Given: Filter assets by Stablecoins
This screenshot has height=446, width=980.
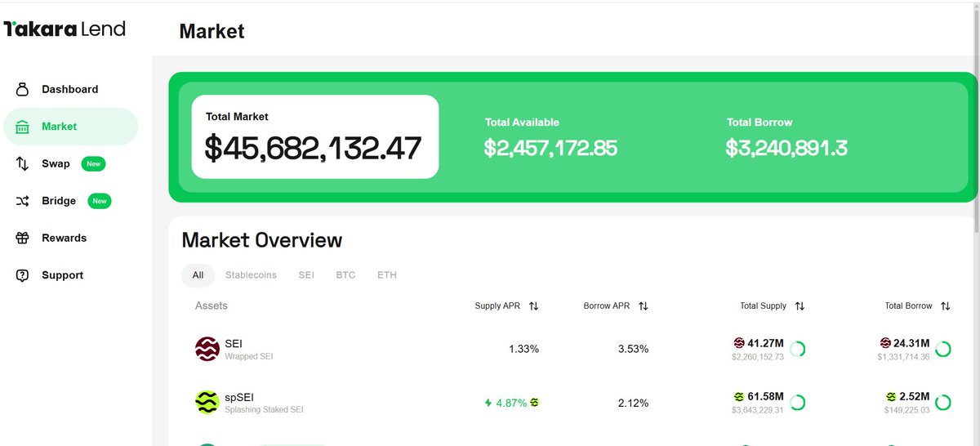Looking at the screenshot, I should pyautogui.click(x=251, y=275).
